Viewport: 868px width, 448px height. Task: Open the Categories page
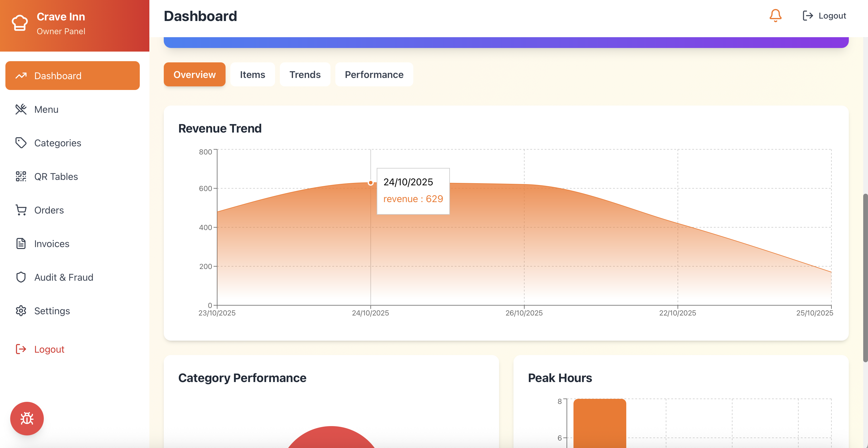73,143
